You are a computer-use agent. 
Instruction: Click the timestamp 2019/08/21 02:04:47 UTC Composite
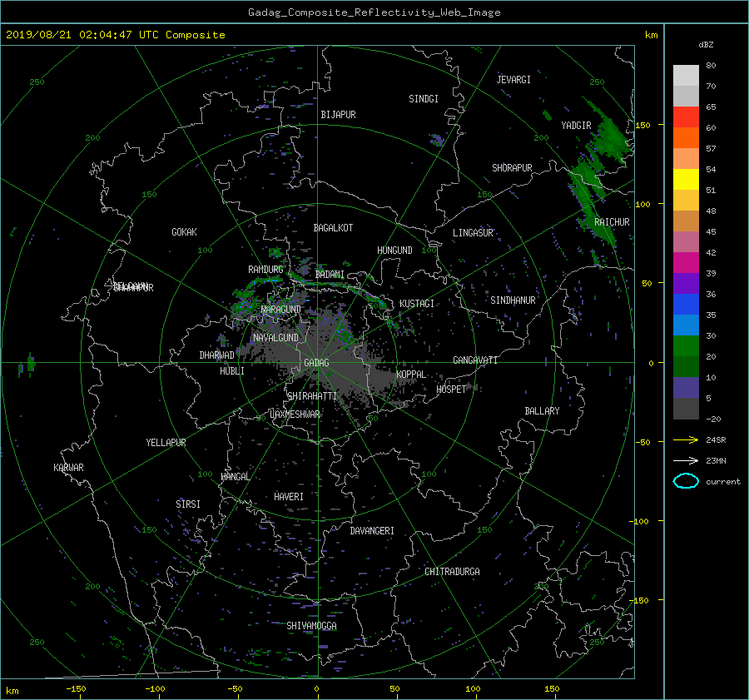[115, 35]
